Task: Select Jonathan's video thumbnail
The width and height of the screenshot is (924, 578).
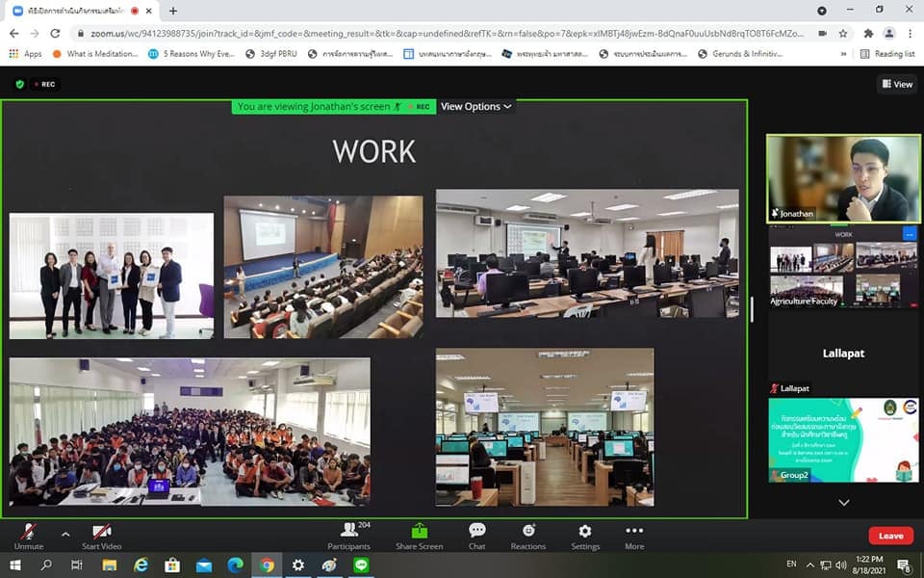Action: [843, 179]
